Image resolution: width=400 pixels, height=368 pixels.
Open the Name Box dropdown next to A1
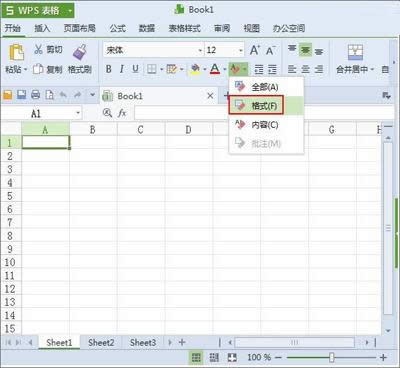click(x=78, y=113)
